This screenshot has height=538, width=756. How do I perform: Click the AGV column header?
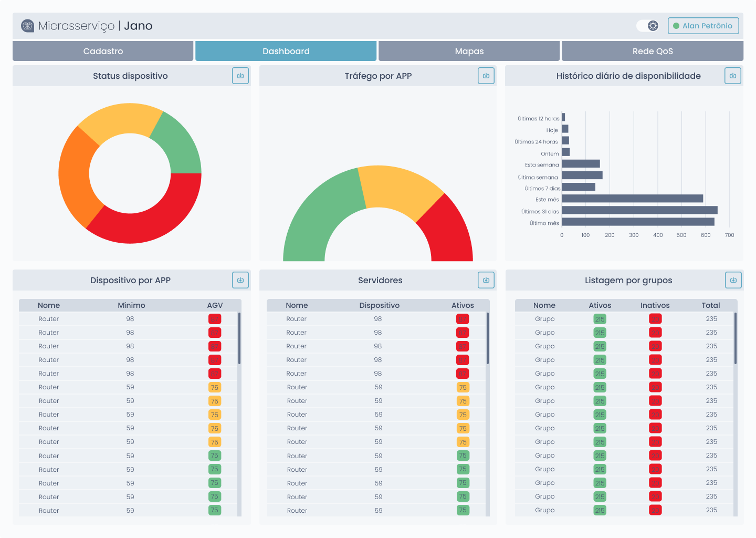point(215,305)
